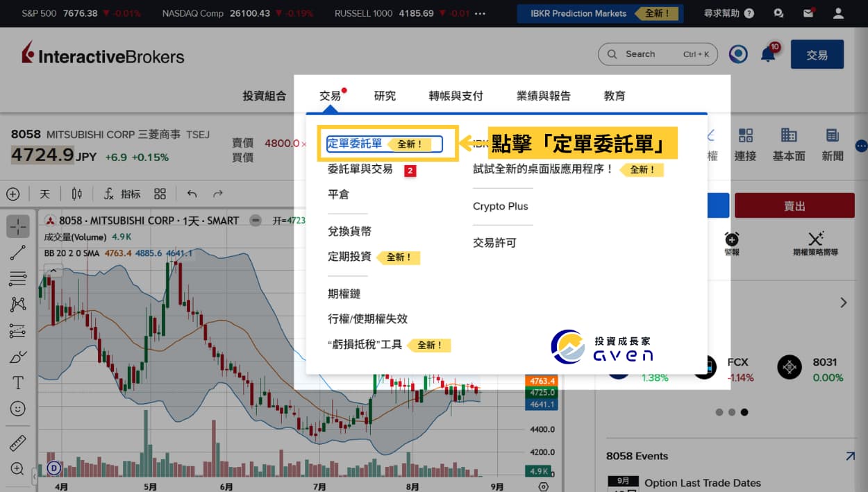Screen dimensions: 868x492
Task: Open the 投資組合 menu
Action: click(264, 96)
